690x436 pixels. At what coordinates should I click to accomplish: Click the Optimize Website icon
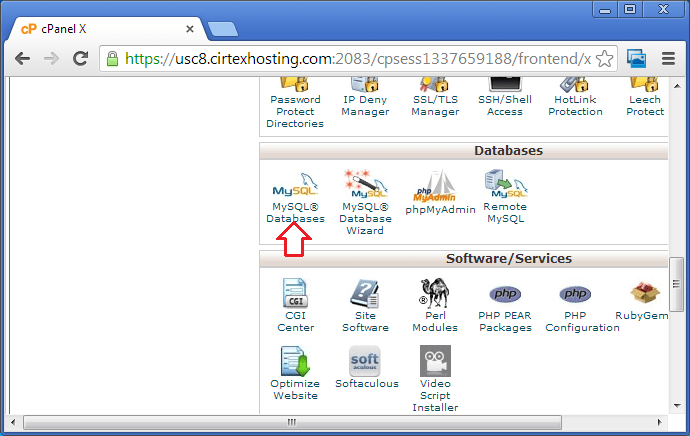point(295,362)
